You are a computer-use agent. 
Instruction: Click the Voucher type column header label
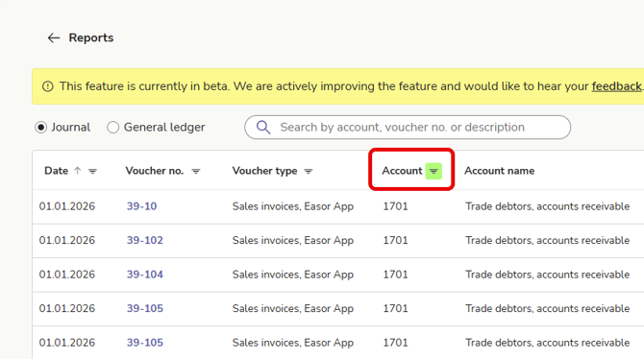point(265,171)
